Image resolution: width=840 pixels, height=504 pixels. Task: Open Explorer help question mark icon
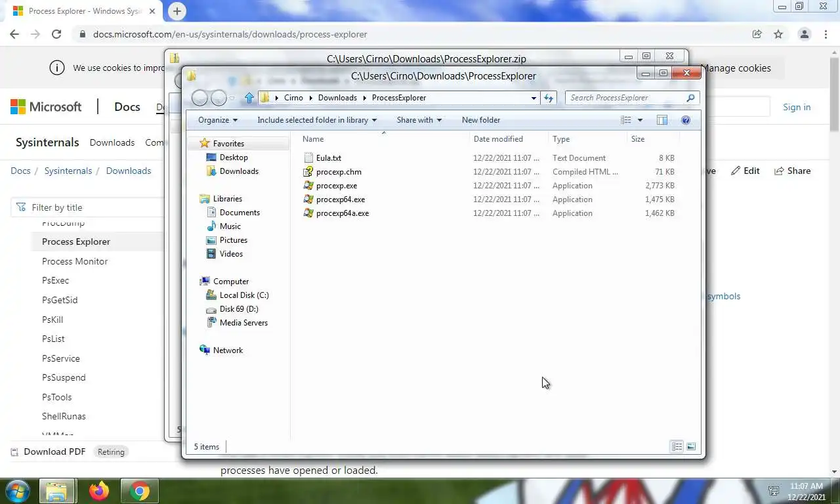(x=686, y=120)
